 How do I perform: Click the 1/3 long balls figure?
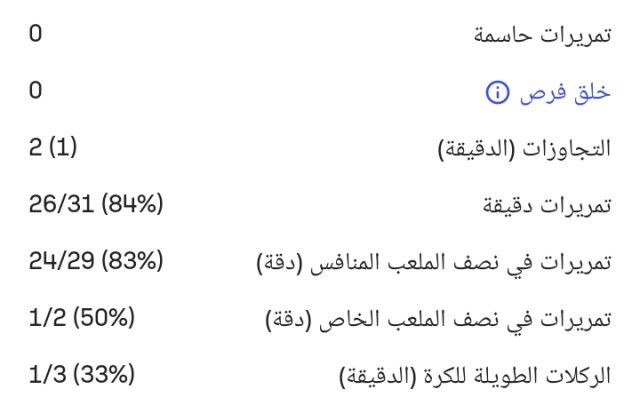pyautogui.click(x=45, y=377)
